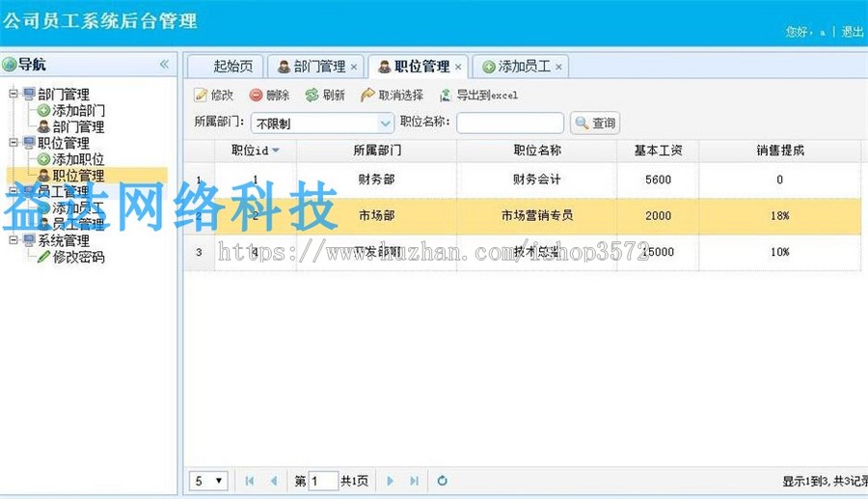Click the 职位名称 input field

tap(510, 123)
